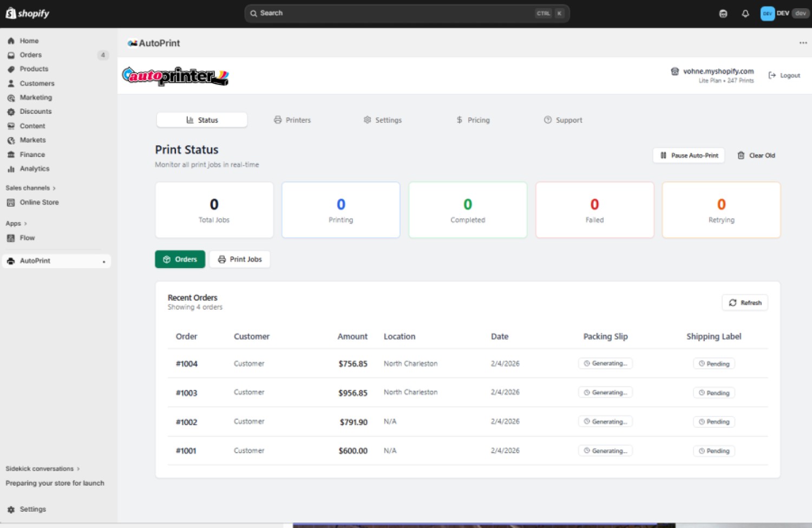Pause Auto-Print toggle button
Image resolution: width=812 pixels, height=528 pixels.
689,155
